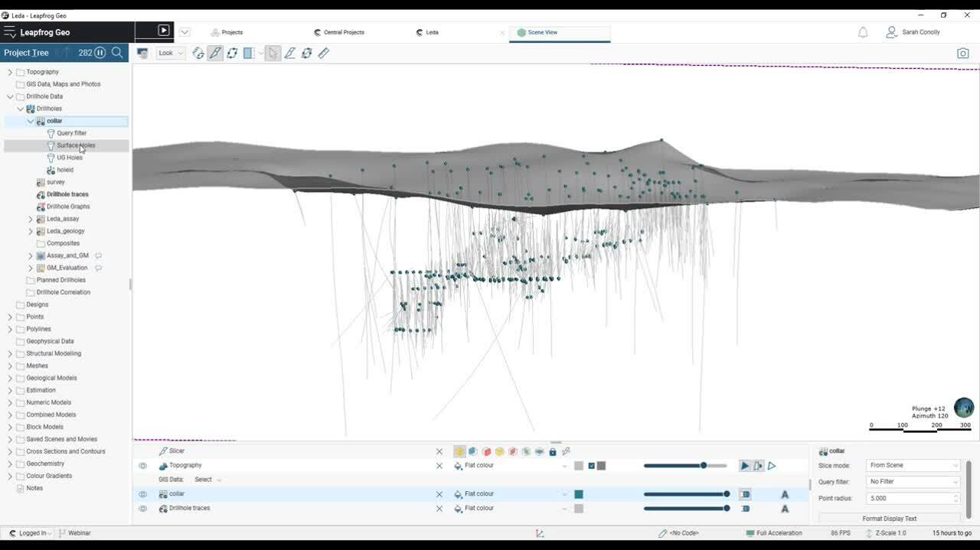Open the notifications bell
The image size is (980, 550).
[863, 32]
